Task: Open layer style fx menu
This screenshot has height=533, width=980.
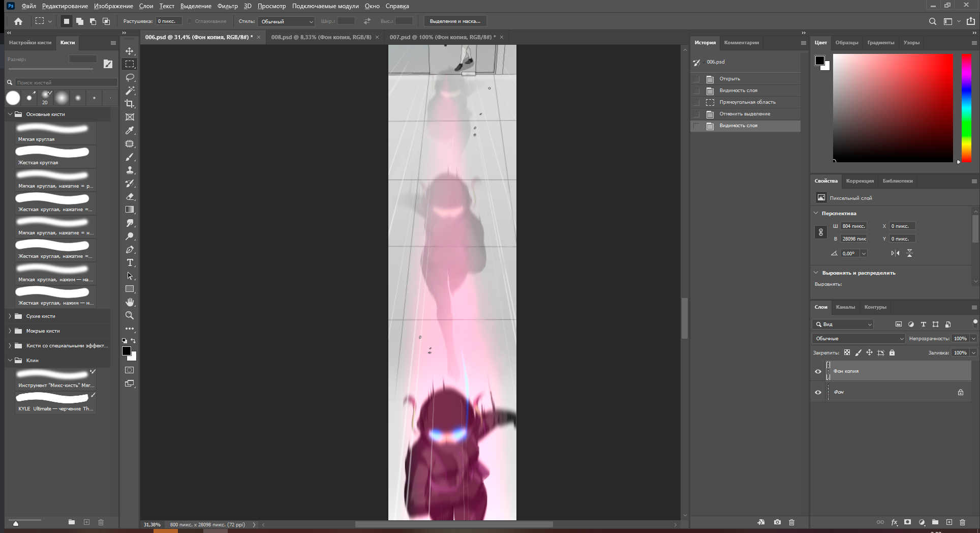Action: tap(894, 522)
